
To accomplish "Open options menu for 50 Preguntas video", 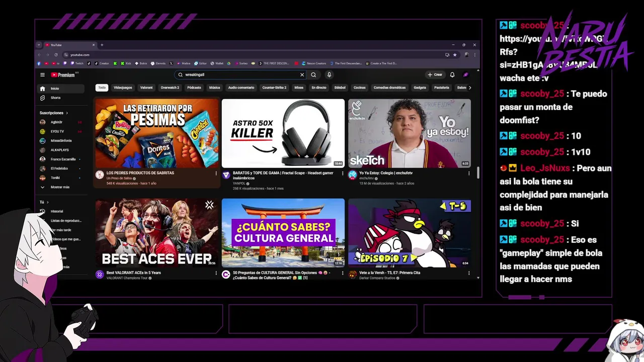I will [x=343, y=274].
